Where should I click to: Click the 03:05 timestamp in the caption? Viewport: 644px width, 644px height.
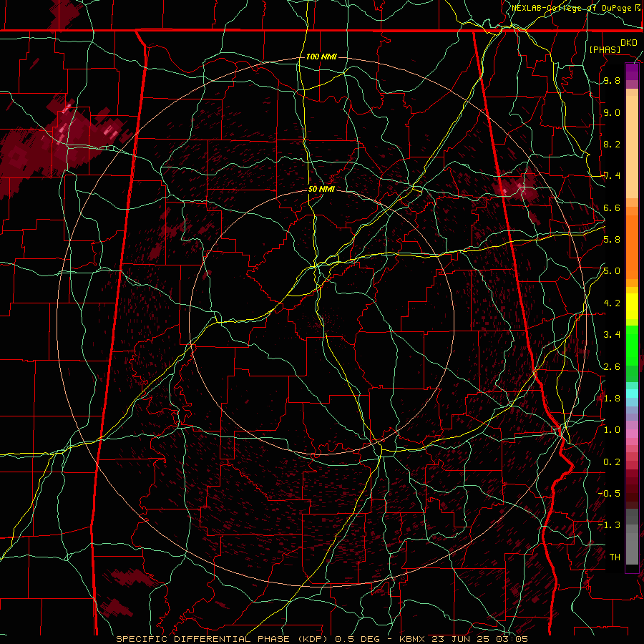[x=511, y=639]
